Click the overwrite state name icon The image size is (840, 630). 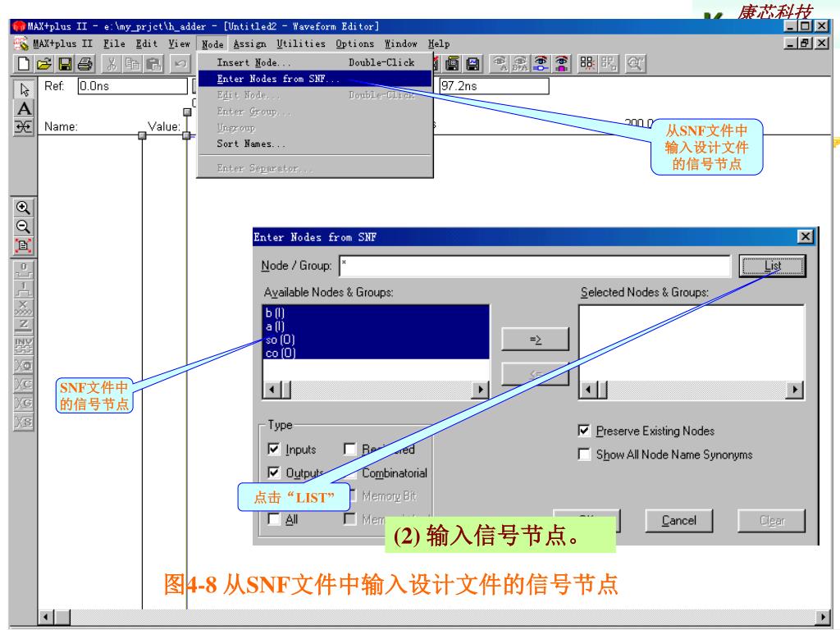point(23,422)
